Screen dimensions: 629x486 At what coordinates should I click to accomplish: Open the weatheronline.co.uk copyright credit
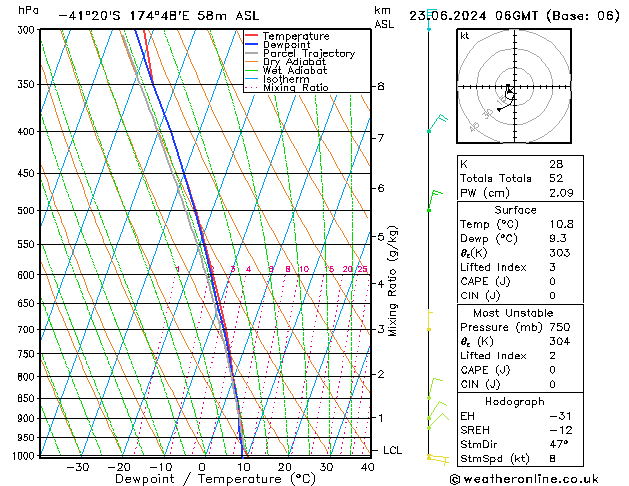[524, 479]
